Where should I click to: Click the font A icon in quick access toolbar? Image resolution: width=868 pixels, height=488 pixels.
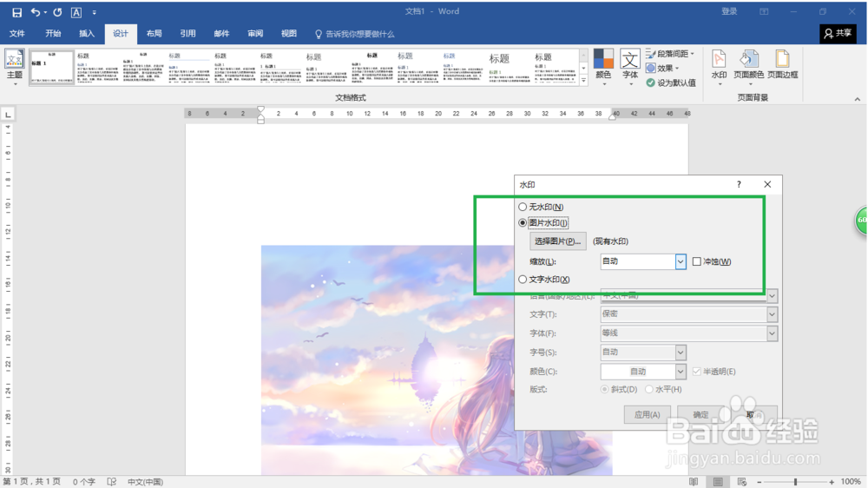[76, 12]
